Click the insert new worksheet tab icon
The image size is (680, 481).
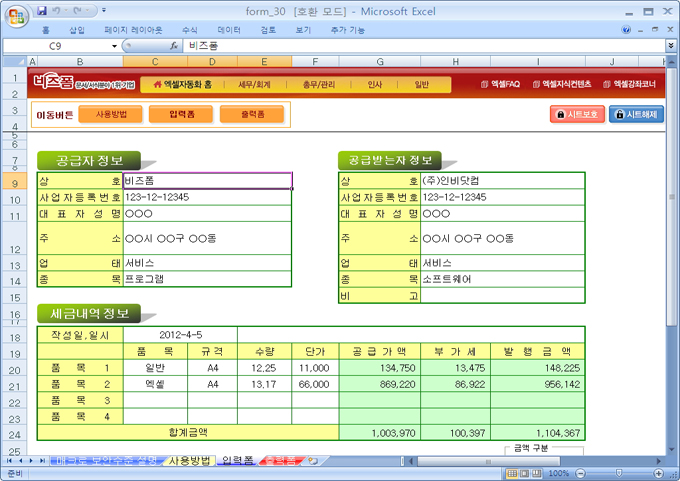click(312, 461)
